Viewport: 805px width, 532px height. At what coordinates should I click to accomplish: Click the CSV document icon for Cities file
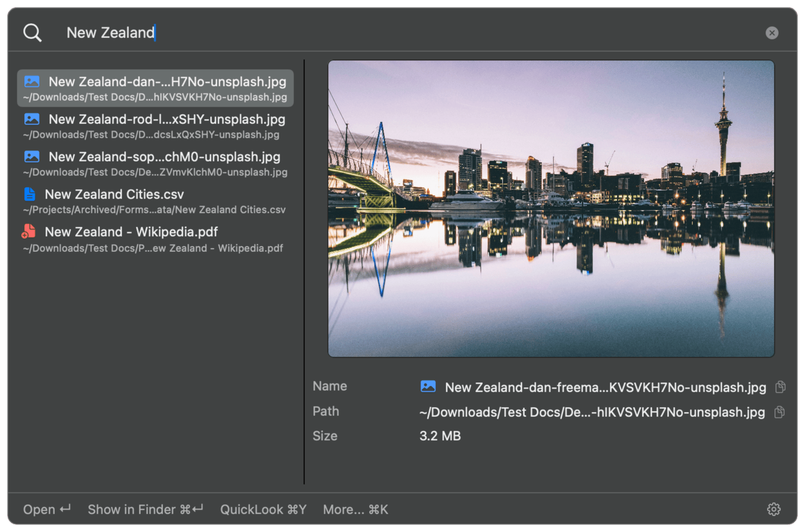click(x=30, y=194)
